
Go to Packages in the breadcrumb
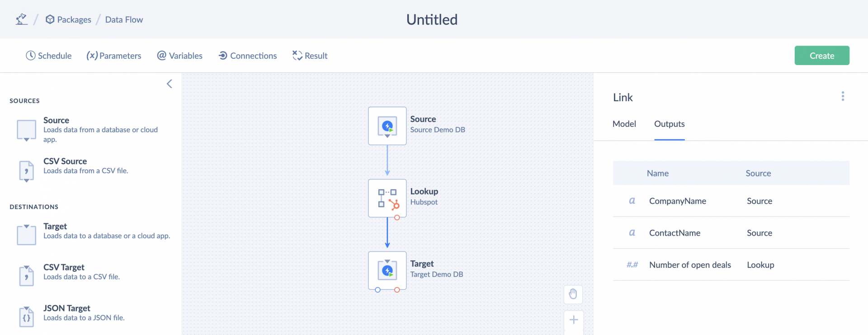(69, 19)
